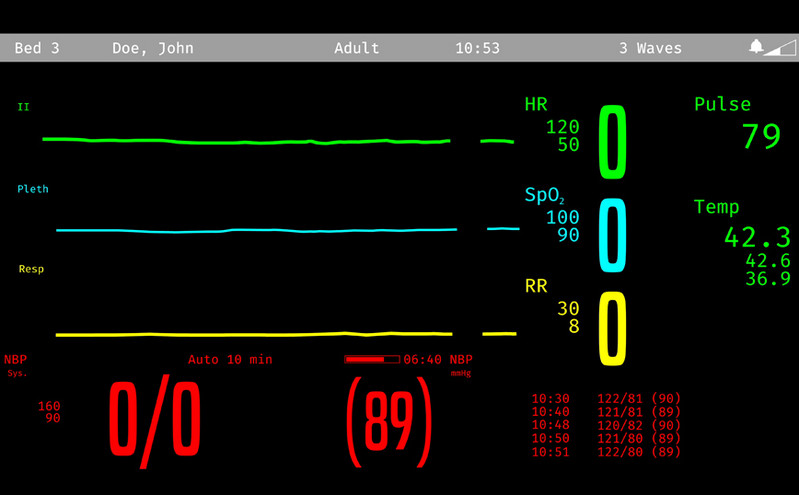Open the alarm volume indicator

pos(781,48)
